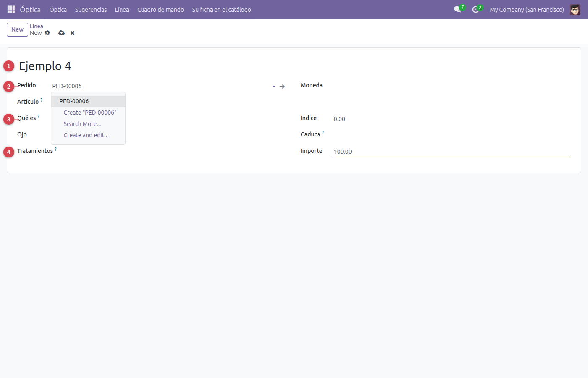Image resolution: width=588 pixels, height=378 pixels.
Task: Open the apps grid home menu
Action: (x=11, y=9)
